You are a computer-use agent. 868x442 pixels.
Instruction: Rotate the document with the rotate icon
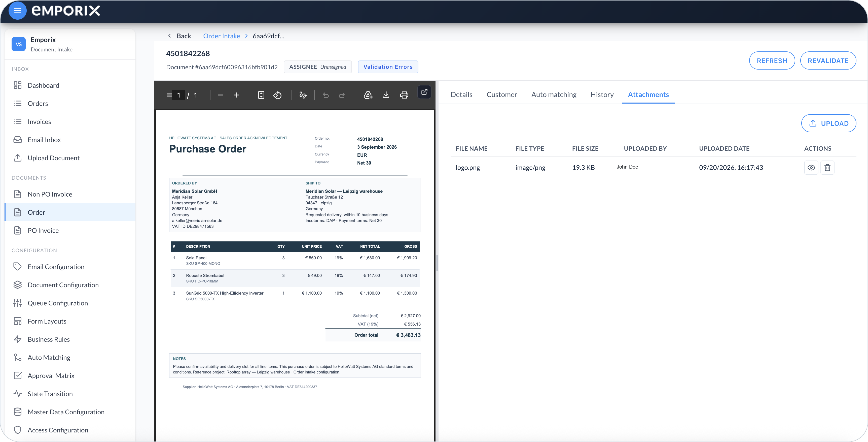tap(277, 95)
